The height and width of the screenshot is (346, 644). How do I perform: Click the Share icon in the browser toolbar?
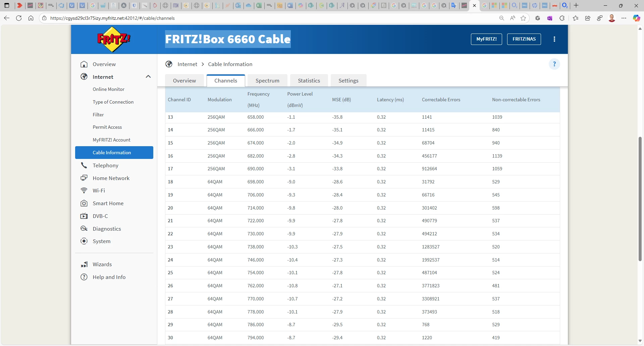point(588,18)
